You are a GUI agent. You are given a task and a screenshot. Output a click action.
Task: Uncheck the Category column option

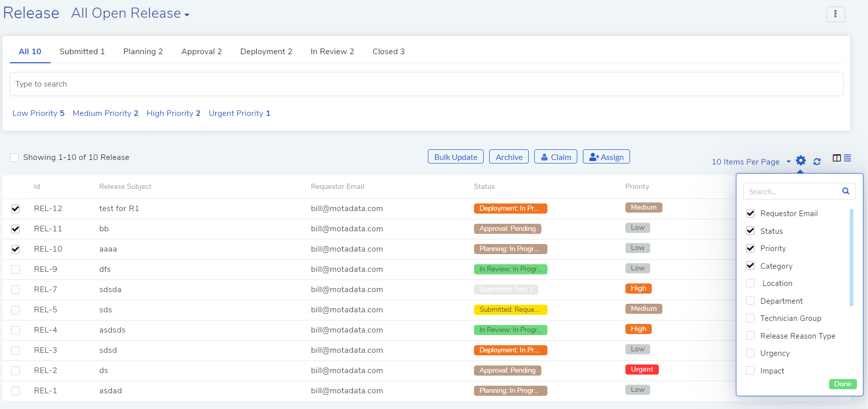751,266
